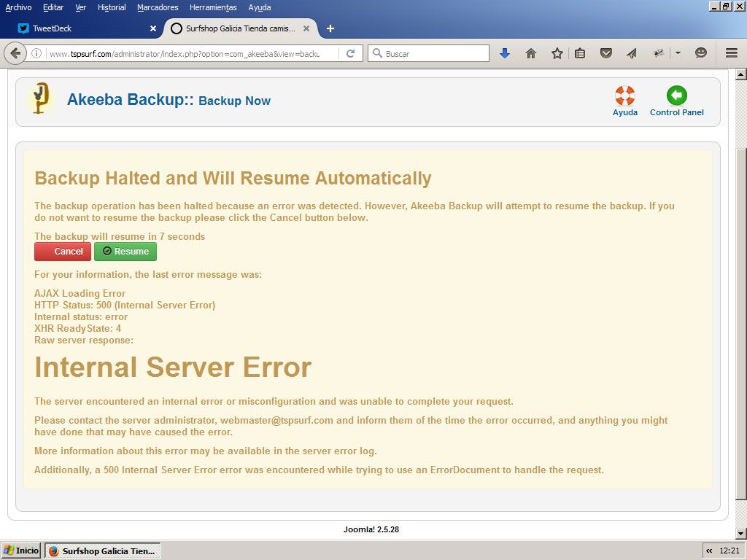Open the downloads arrow icon
747x560 pixels.
click(505, 53)
